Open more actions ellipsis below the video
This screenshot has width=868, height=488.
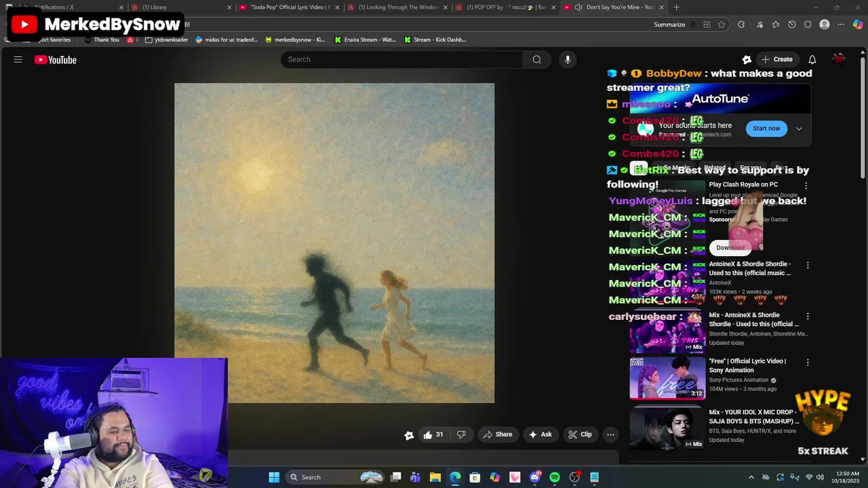point(610,434)
